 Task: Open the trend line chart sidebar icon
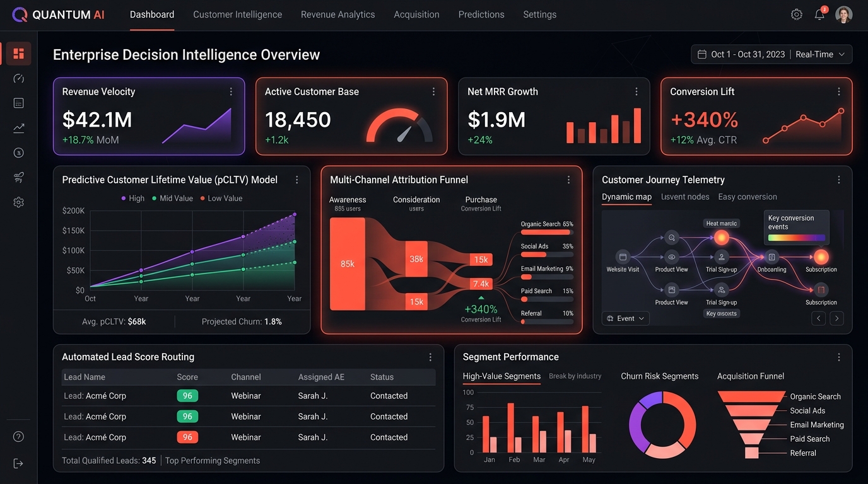(18, 128)
